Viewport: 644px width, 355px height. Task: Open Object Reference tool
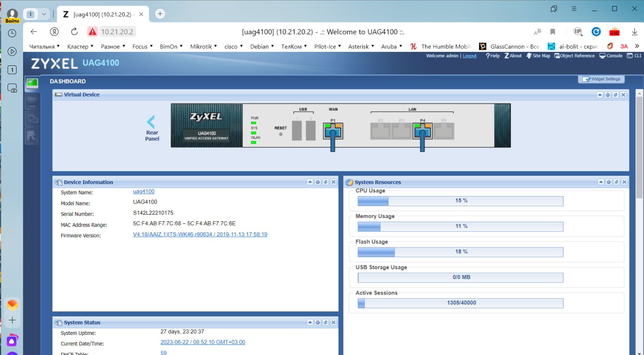click(575, 56)
